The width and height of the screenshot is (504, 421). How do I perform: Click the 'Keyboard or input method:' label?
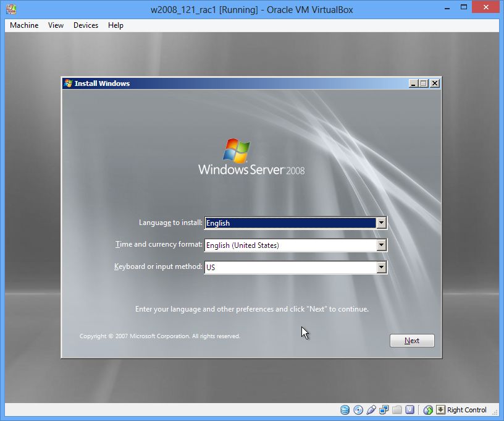click(159, 266)
